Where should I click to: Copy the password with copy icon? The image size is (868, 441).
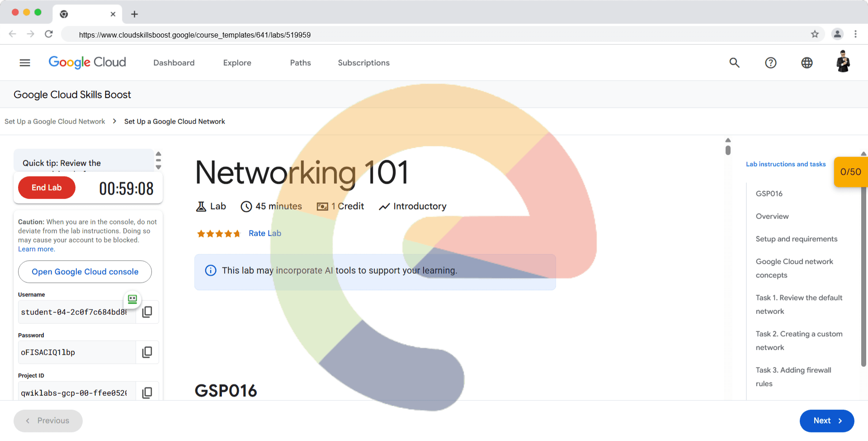click(147, 352)
